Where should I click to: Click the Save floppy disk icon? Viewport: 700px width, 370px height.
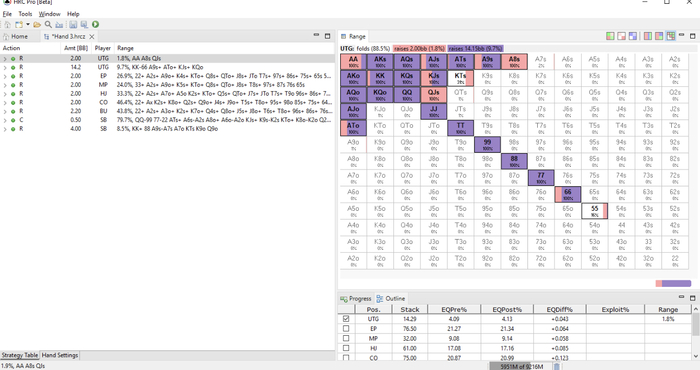tap(73, 25)
